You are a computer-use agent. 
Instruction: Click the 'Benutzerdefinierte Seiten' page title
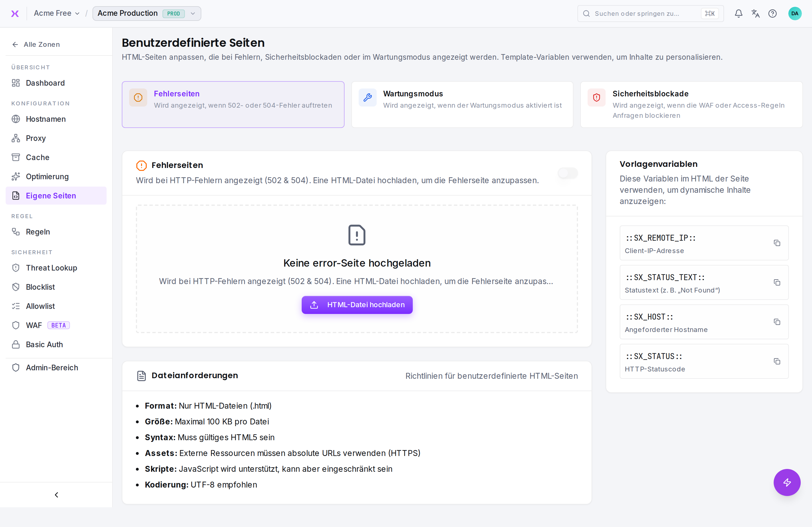click(x=193, y=43)
